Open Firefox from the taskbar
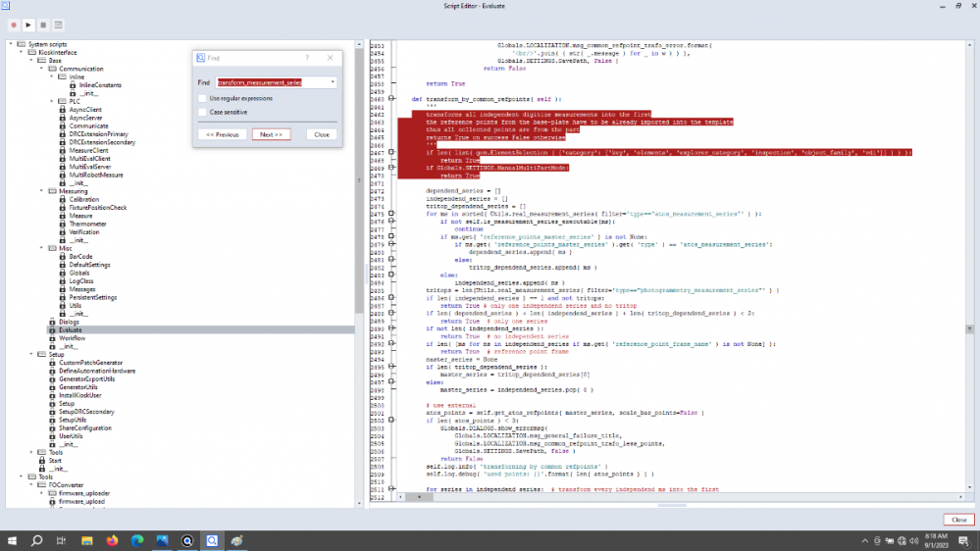Image resolution: width=980 pixels, height=551 pixels. click(111, 540)
